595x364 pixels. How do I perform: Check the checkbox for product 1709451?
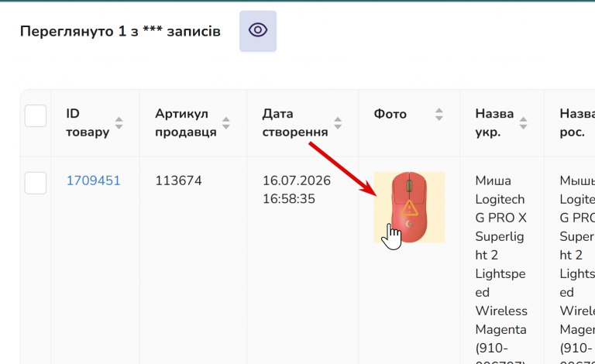coord(36,183)
